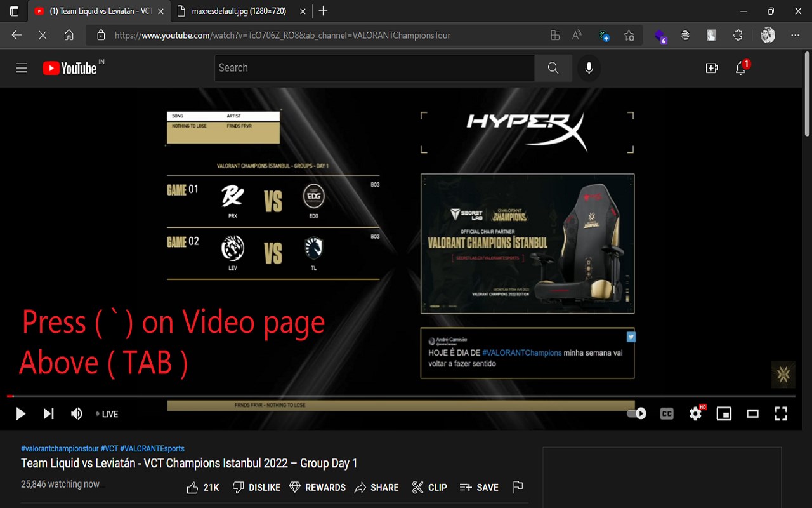Image resolution: width=812 pixels, height=508 pixels.
Task: Go to the browser home page
Action: coord(69,36)
